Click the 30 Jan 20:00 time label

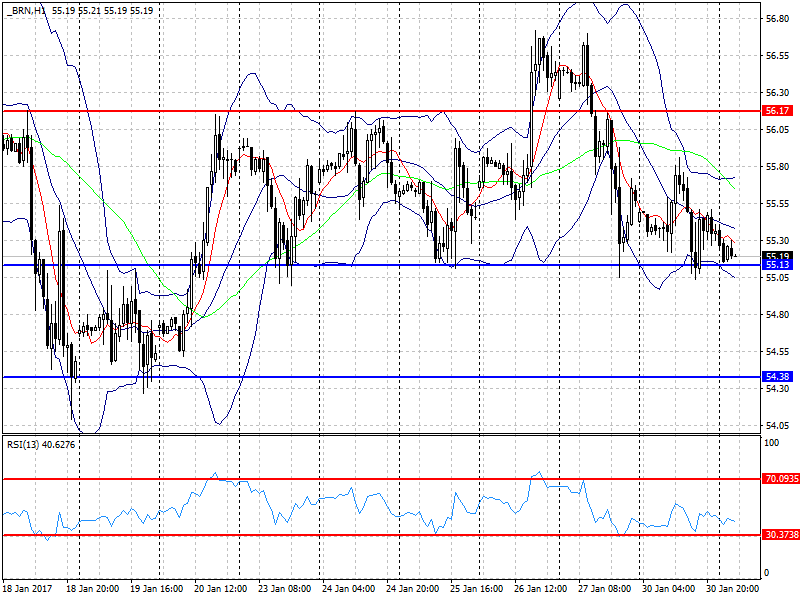click(x=733, y=588)
